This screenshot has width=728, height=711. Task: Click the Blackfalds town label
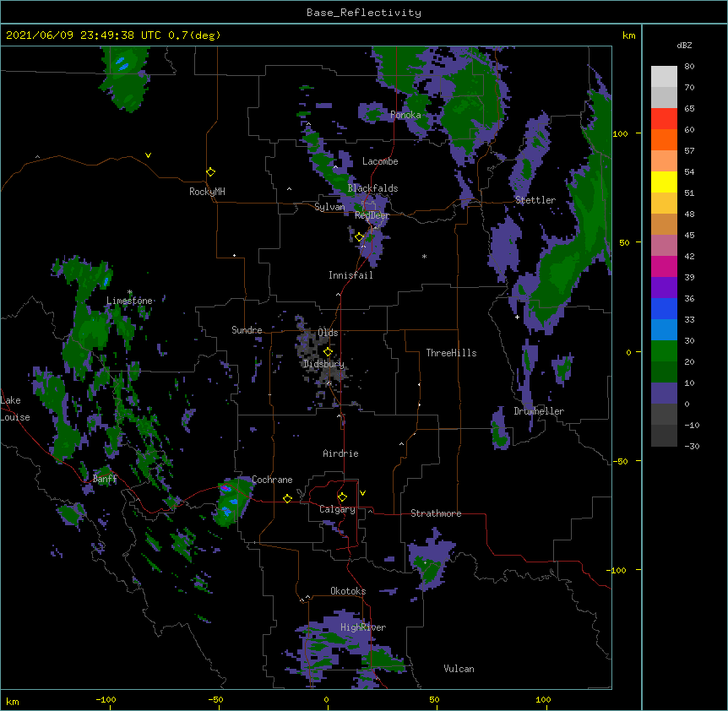[372, 188]
